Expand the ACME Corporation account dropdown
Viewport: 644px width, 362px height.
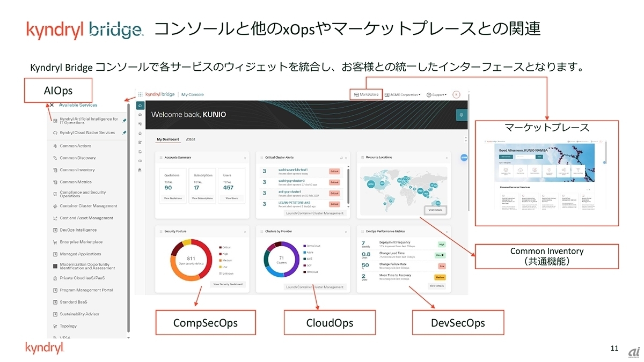(402, 94)
